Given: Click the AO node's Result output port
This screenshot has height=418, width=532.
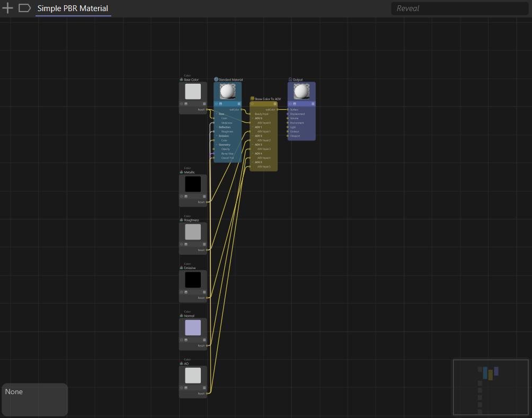Looking at the screenshot, I should click(x=207, y=394).
